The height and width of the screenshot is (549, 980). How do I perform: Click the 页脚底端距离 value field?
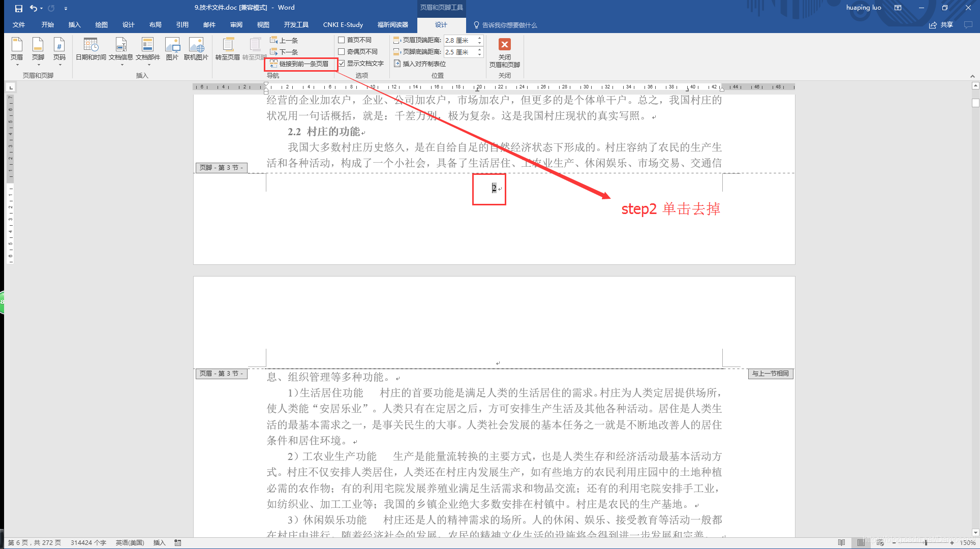point(460,52)
